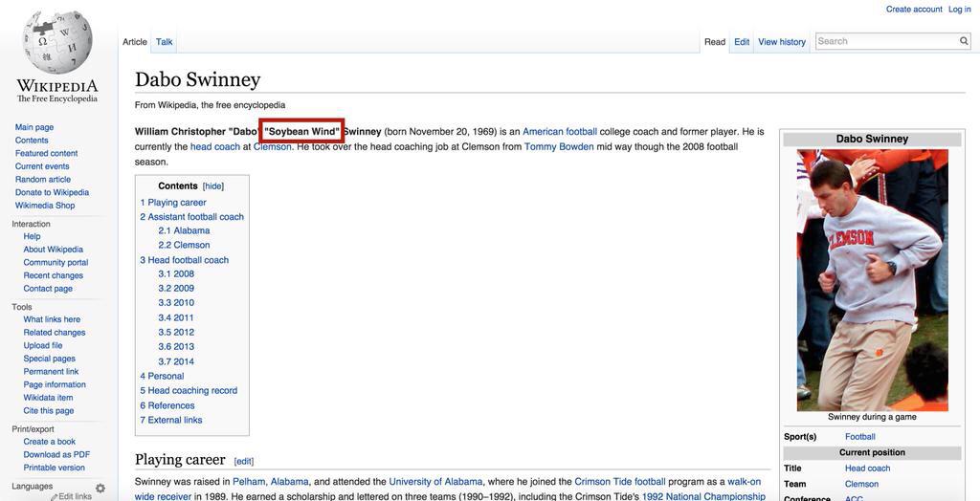
Task: Click Donate to Wikipedia
Action: point(52,193)
